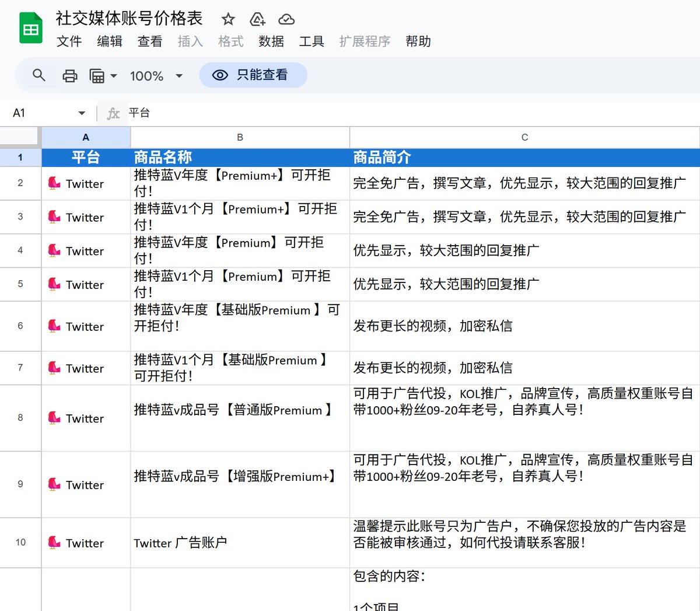Click the Twitter bird icon in row 2
The image size is (700, 611).
coord(54,183)
